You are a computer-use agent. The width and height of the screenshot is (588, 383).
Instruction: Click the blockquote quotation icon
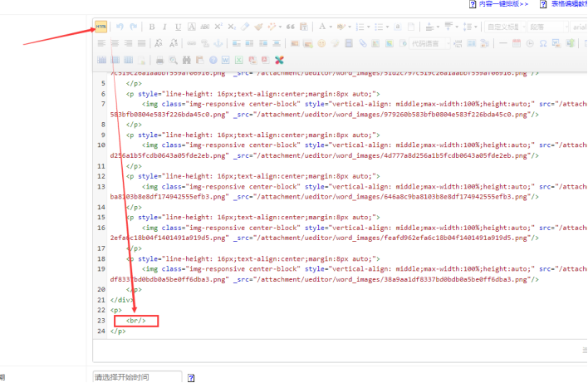pos(291,27)
